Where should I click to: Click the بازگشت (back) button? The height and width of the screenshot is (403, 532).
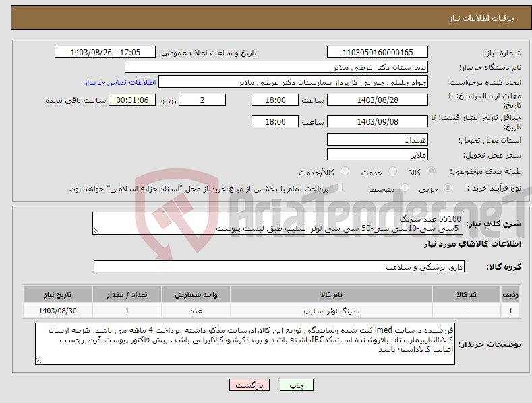point(249,385)
